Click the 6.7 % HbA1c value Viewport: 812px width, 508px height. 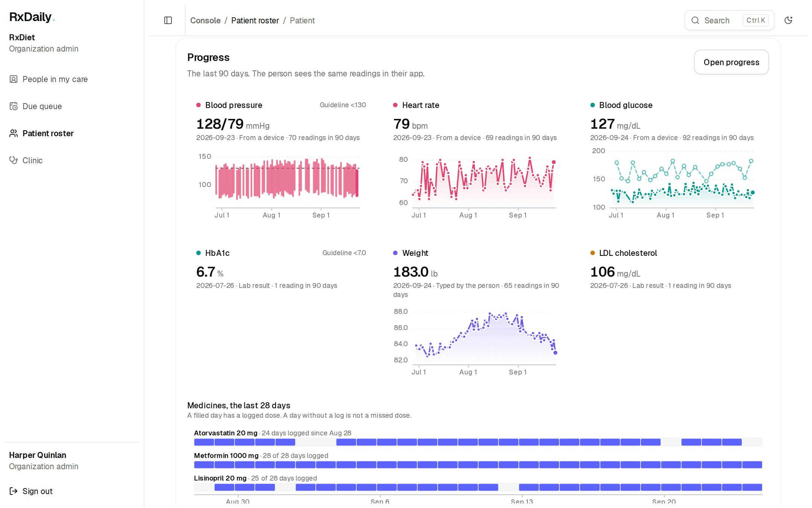(210, 272)
